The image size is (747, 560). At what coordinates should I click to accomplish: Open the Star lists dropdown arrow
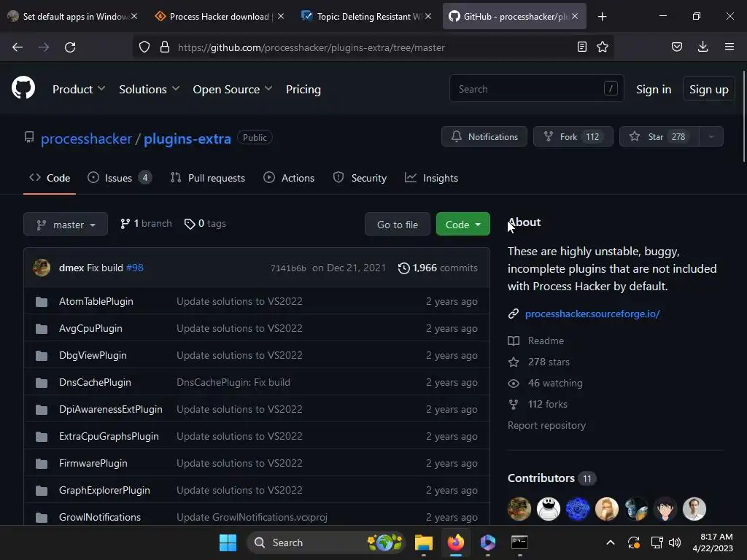coord(711,136)
